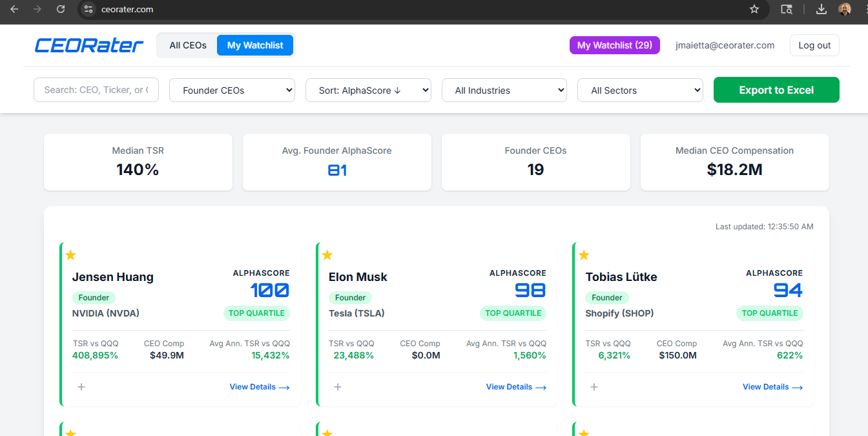Open browser downloads icon
Viewport: 868px width, 436px height.
(821, 9)
